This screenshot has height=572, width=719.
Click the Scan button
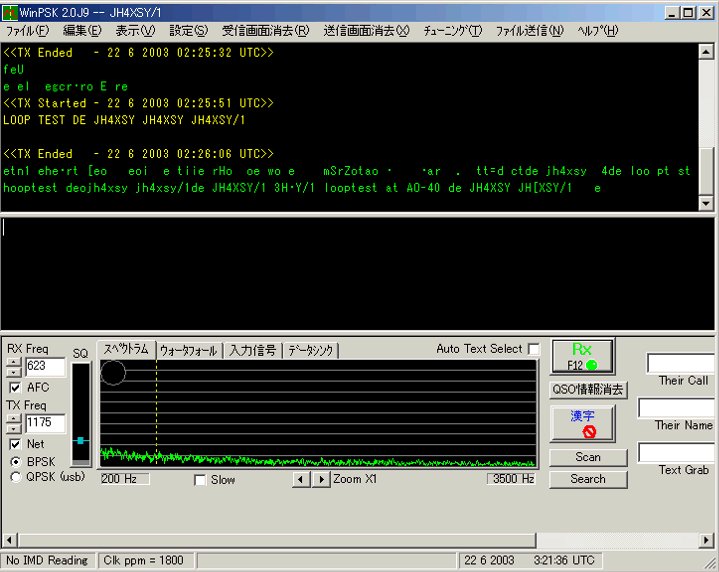tap(588, 457)
